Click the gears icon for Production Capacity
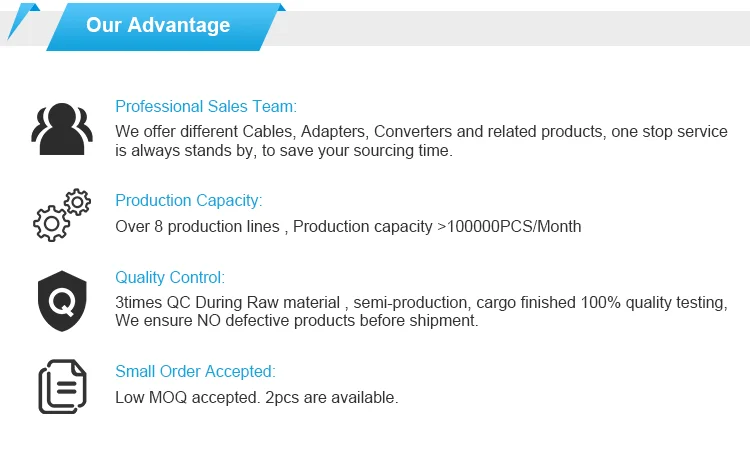 (x=61, y=215)
